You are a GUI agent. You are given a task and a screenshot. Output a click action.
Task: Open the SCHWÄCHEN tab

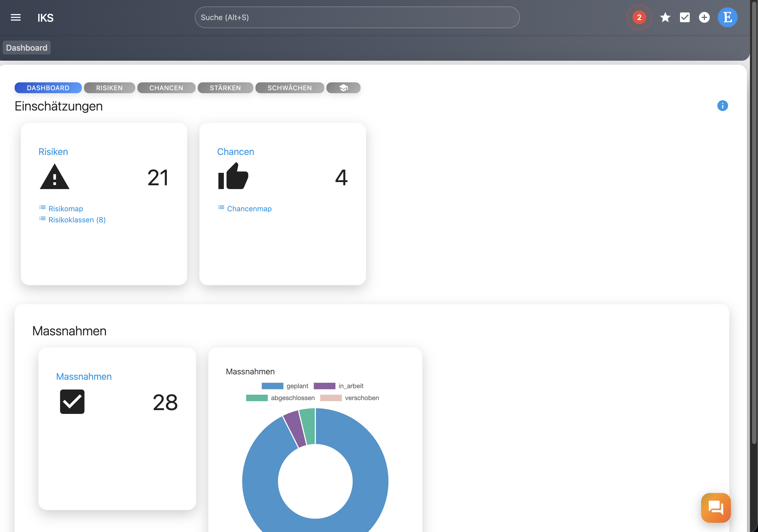pyautogui.click(x=290, y=88)
